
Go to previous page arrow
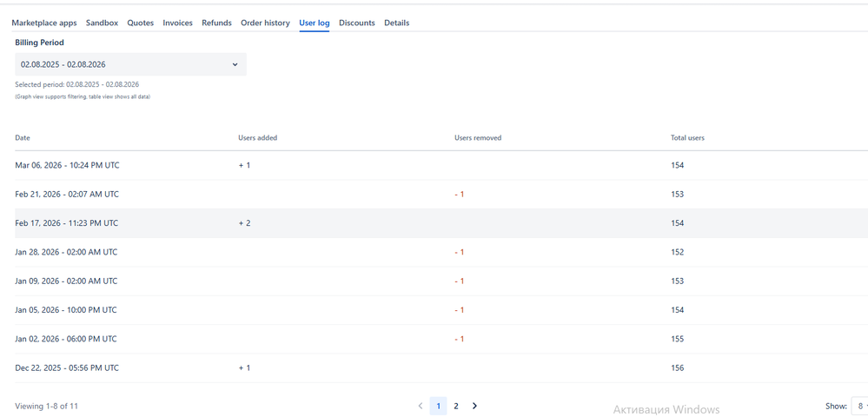421,406
